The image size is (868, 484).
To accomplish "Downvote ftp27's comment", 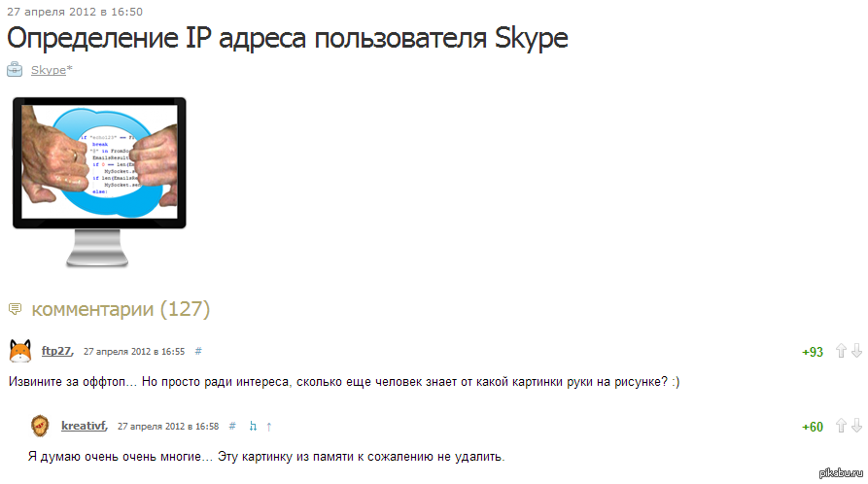I will point(856,351).
